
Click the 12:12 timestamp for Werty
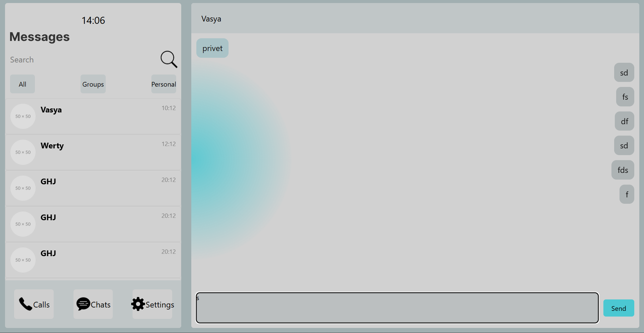point(168,144)
